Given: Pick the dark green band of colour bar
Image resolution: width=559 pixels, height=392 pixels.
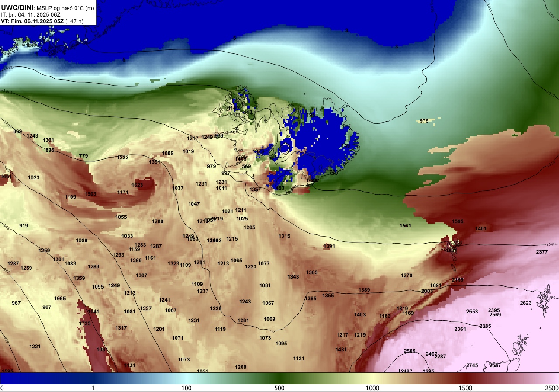Looking at the screenshot, I should [x=279, y=378].
